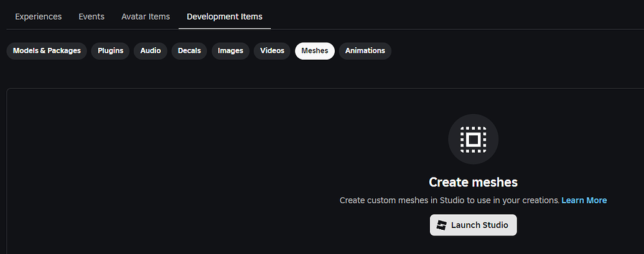Choose the Audio category chip
Viewport: 644px width, 254px height.
coord(151,51)
